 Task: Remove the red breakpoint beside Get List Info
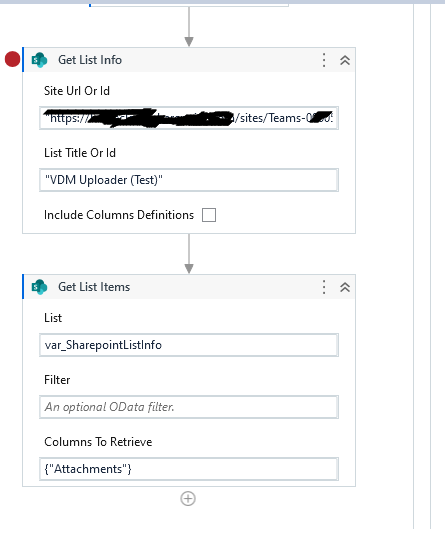[12, 59]
